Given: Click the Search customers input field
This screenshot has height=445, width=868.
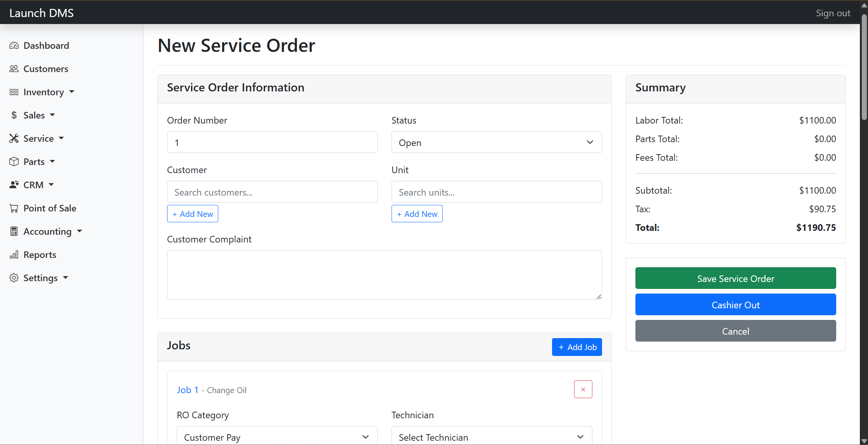Looking at the screenshot, I should (272, 192).
